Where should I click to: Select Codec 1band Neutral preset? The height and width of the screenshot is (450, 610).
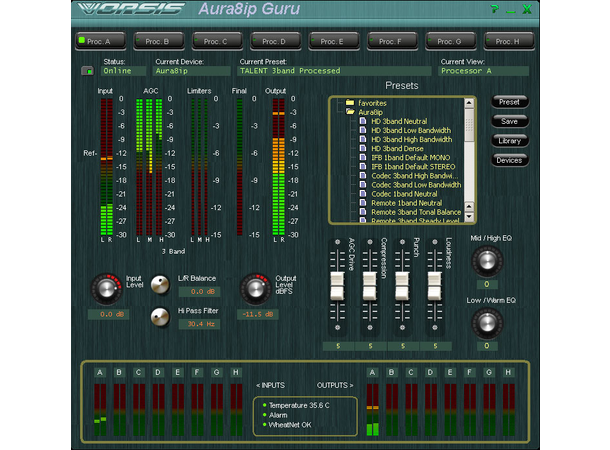[x=398, y=194]
